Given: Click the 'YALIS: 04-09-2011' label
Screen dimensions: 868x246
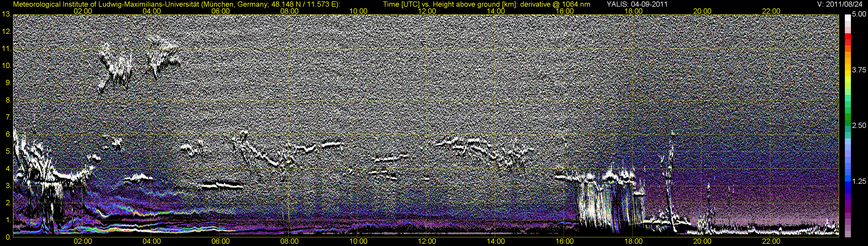Looking at the screenshot, I should tap(637, 4).
